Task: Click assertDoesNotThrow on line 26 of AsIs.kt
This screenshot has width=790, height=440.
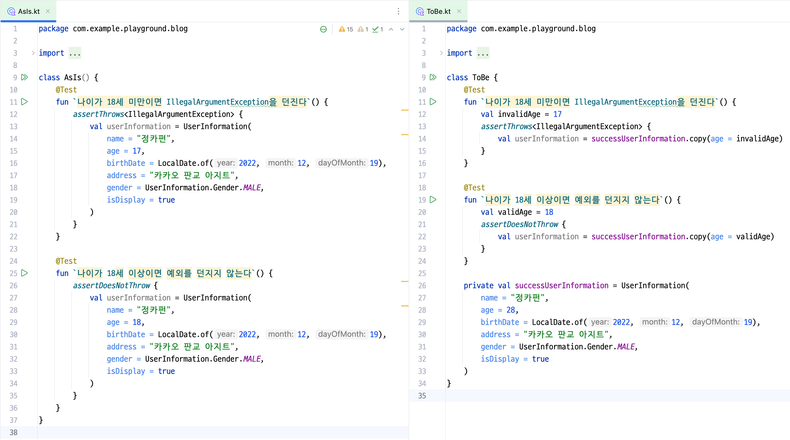Action: 111,285
